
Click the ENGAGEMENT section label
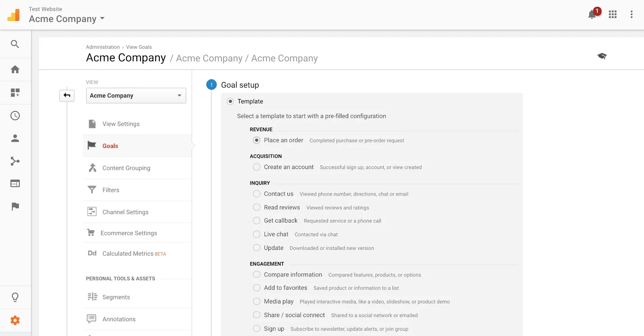(267, 264)
